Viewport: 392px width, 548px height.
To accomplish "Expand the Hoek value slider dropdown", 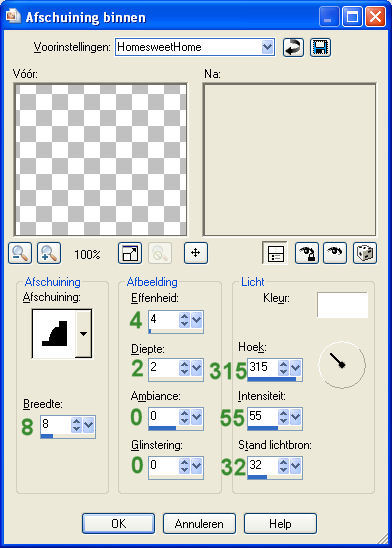I will (296, 368).
